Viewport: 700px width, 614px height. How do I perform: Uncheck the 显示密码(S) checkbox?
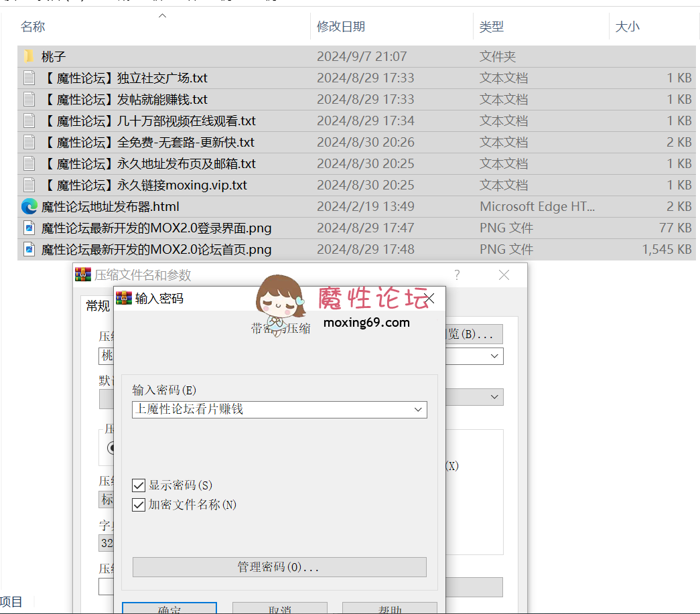tap(139, 485)
